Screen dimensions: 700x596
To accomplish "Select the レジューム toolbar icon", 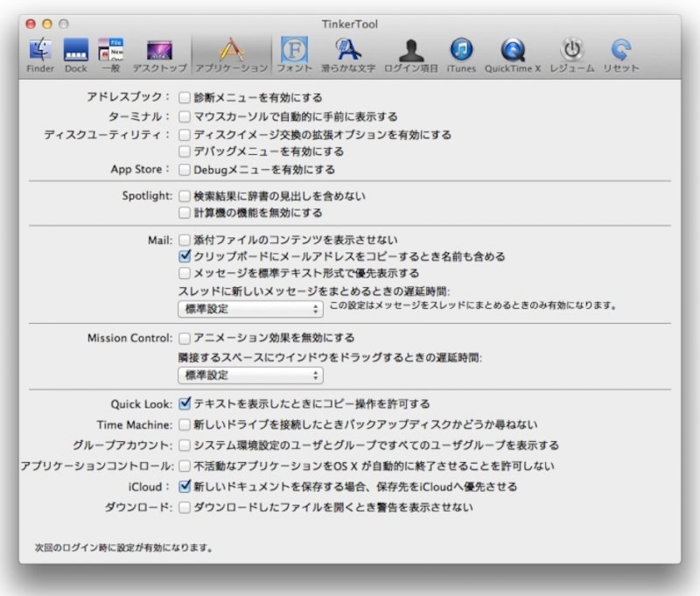I will [x=570, y=54].
